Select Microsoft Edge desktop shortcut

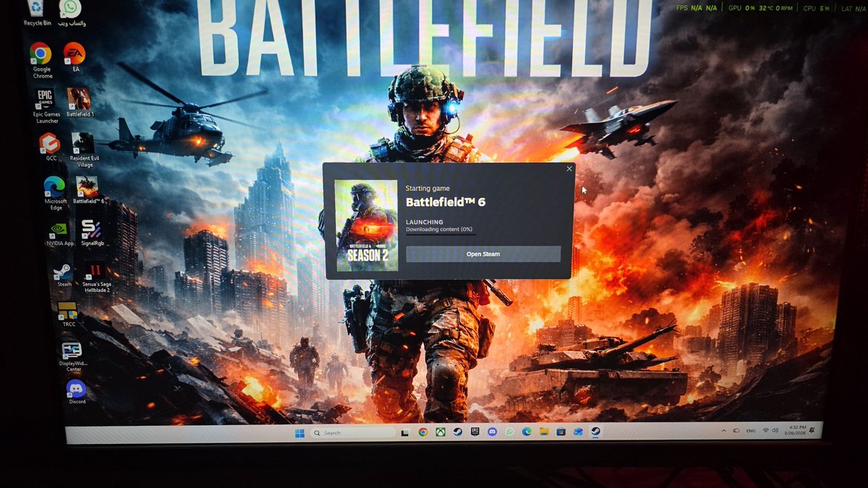click(x=55, y=194)
